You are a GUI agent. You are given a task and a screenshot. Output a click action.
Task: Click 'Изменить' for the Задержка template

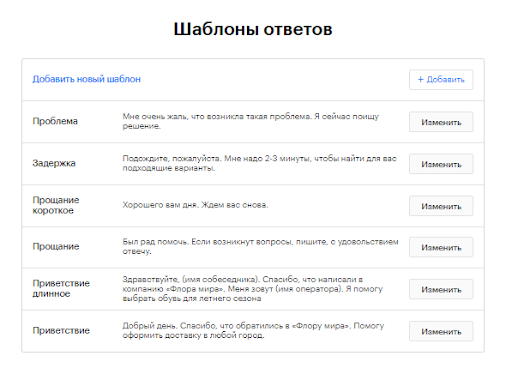point(441,164)
